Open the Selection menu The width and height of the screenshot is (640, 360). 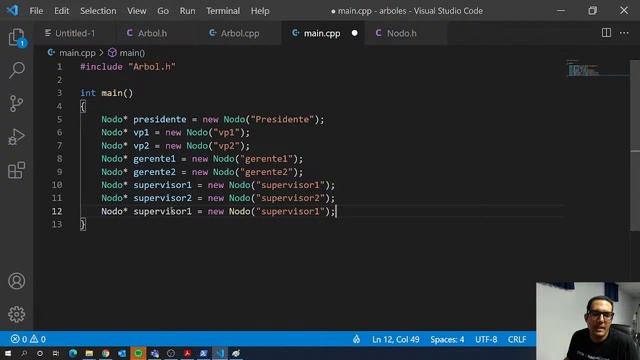(98, 11)
